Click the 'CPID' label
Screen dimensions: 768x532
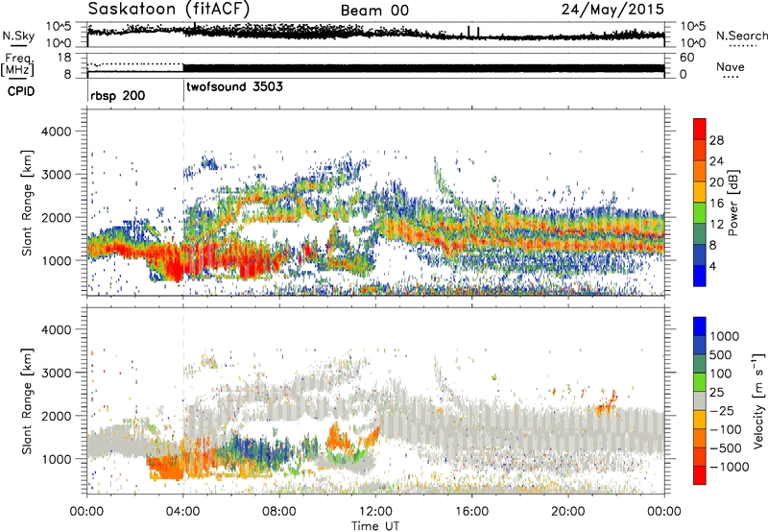click(x=21, y=91)
